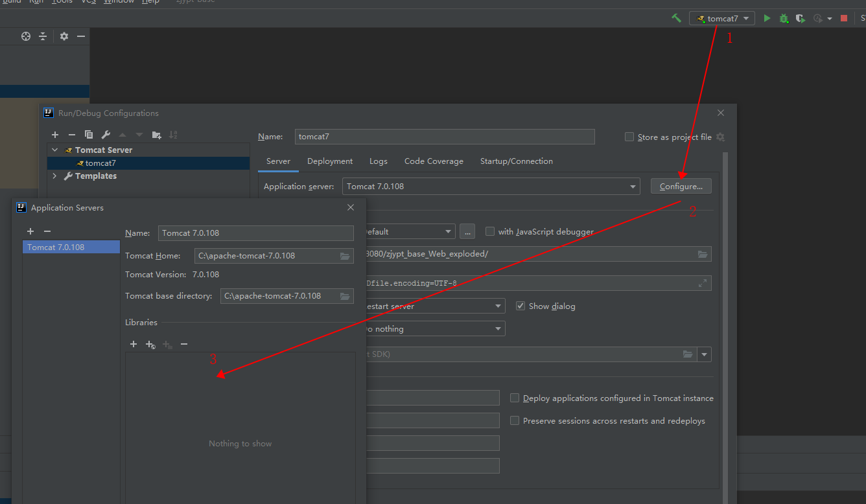Run with coverage using the shield icon
866x504 pixels.
(x=801, y=18)
